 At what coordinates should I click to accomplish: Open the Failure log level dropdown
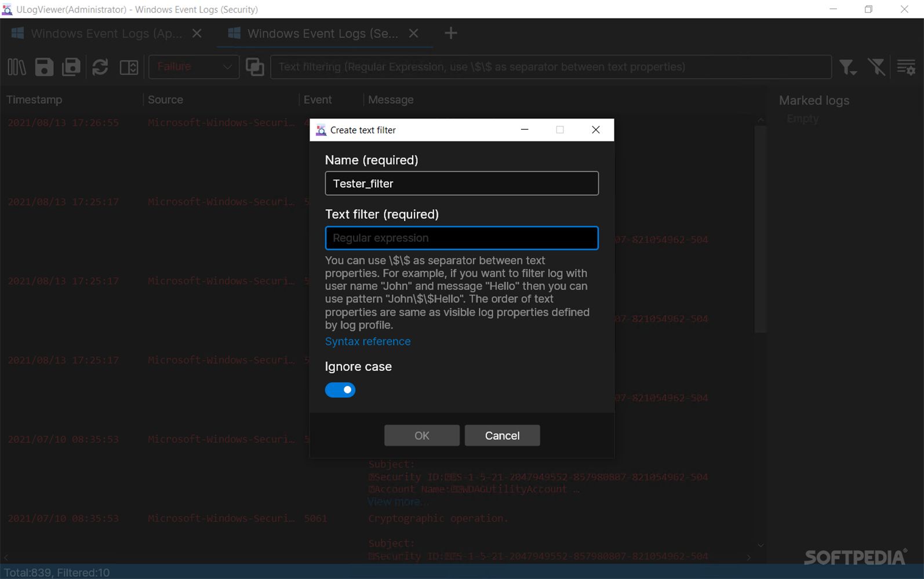194,67
